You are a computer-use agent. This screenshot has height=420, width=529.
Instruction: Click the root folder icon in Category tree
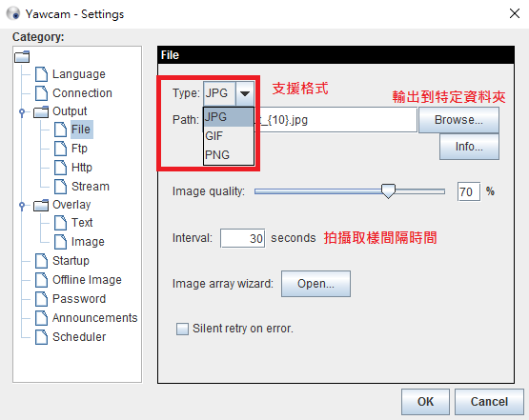tap(22, 56)
